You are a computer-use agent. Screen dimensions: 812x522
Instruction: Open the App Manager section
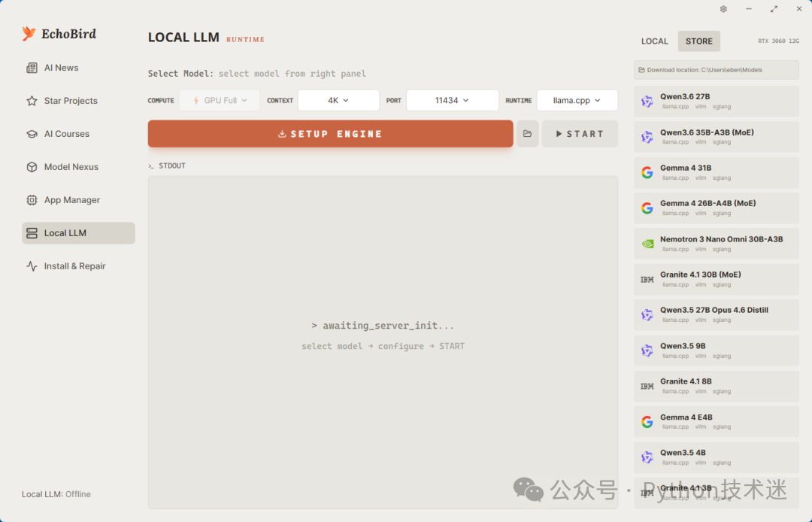tap(78, 200)
